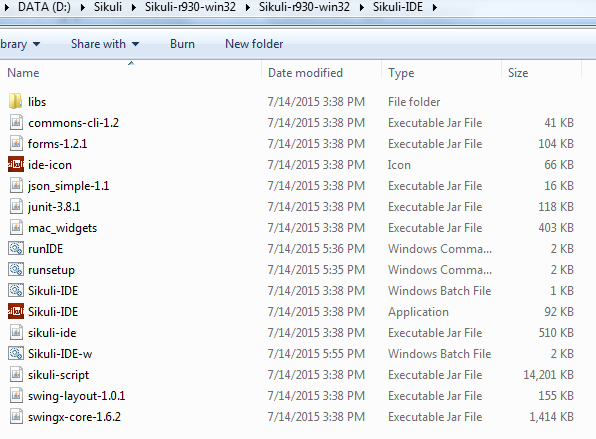Select swingx-core-1.6.2 file name
The height and width of the screenshot is (439, 596).
coord(74,417)
